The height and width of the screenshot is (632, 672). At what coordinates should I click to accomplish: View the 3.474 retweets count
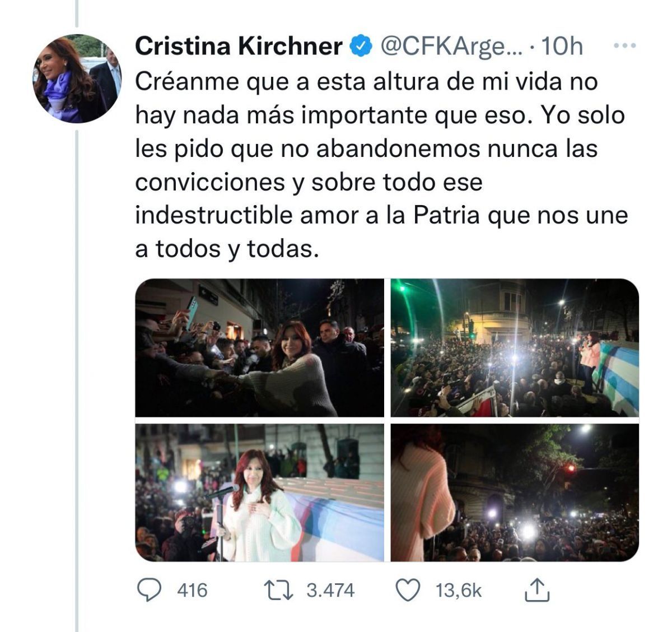pos(330,591)
